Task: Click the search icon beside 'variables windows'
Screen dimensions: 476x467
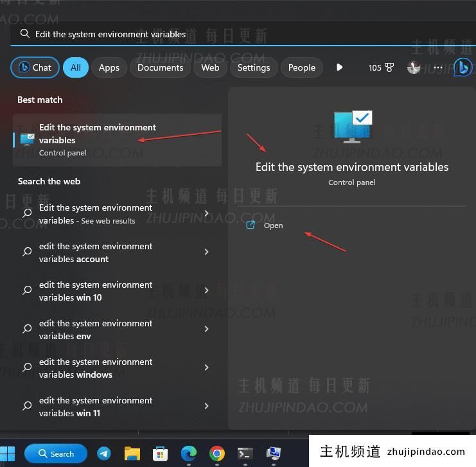Action: pos(27,367)
